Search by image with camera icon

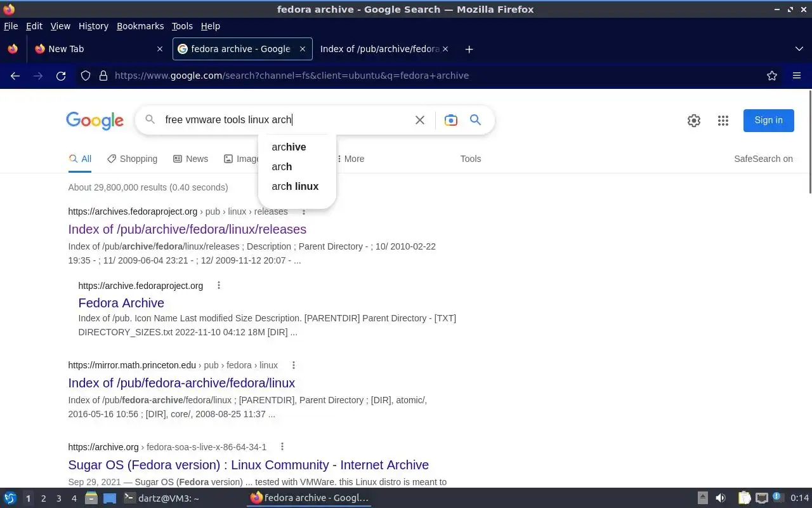[451, 120]
